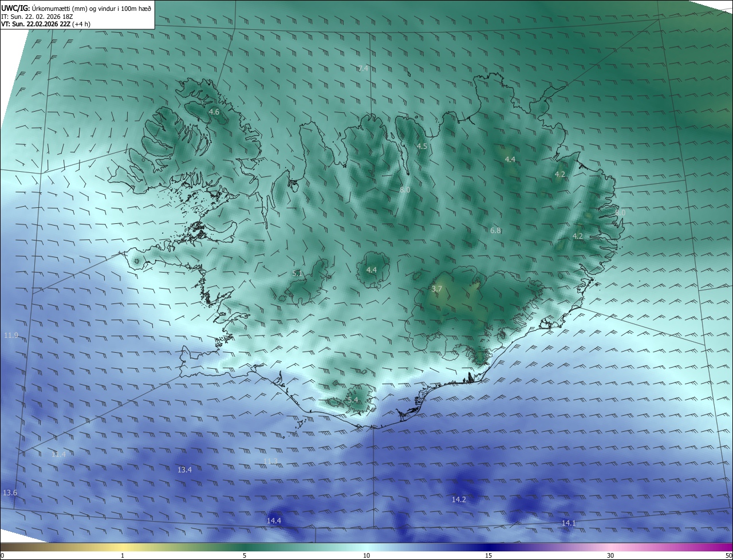Click the 30 tick on the colour scale

pos(610,555)
